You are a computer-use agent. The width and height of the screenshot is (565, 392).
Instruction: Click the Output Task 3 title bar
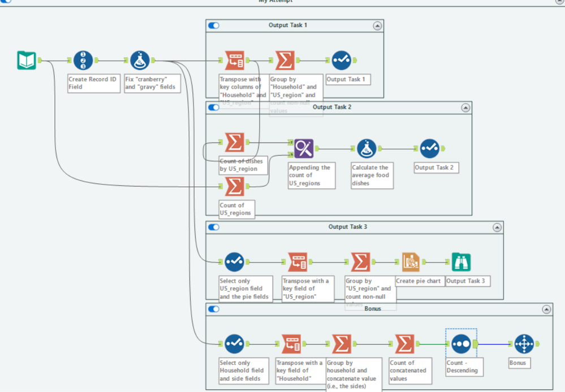point(347,227)
